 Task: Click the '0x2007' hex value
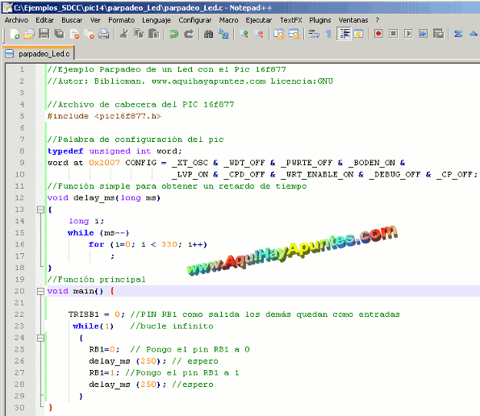tap(104, 163)
